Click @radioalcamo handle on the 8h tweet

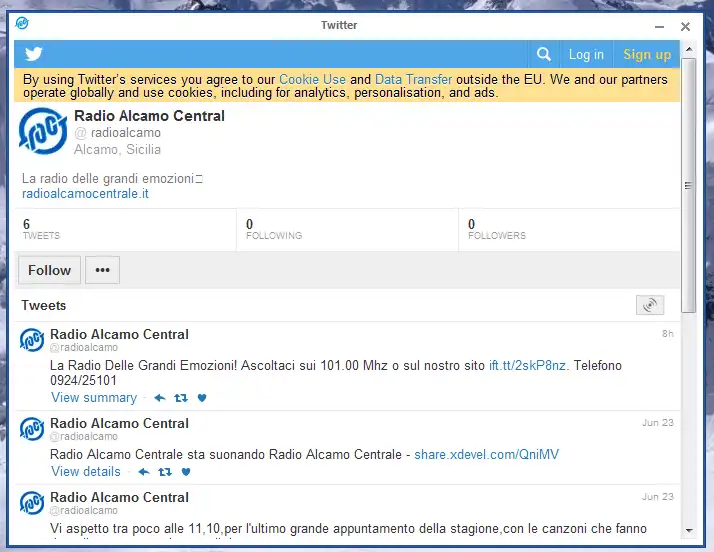tap(84, 348)
